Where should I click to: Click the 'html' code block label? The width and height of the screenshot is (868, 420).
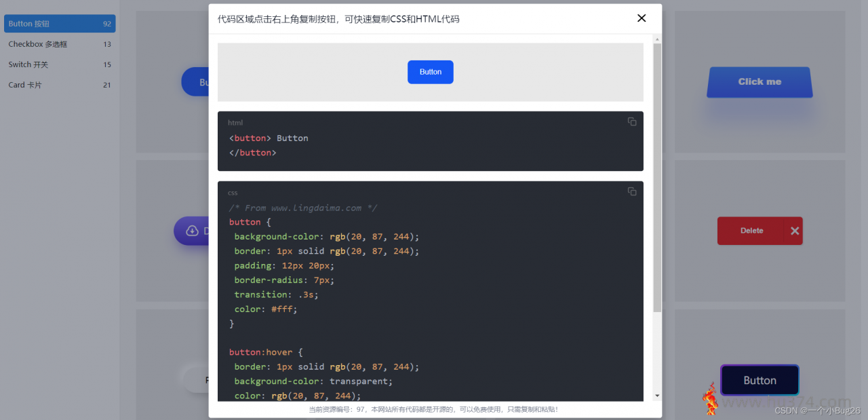235,123
